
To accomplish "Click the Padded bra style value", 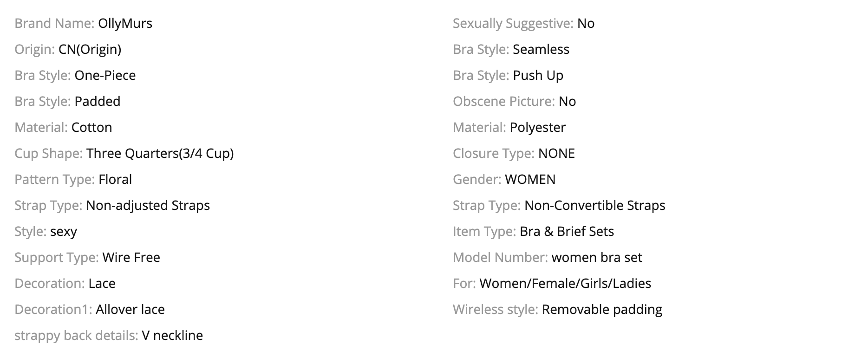I will (x=98, y=101).
